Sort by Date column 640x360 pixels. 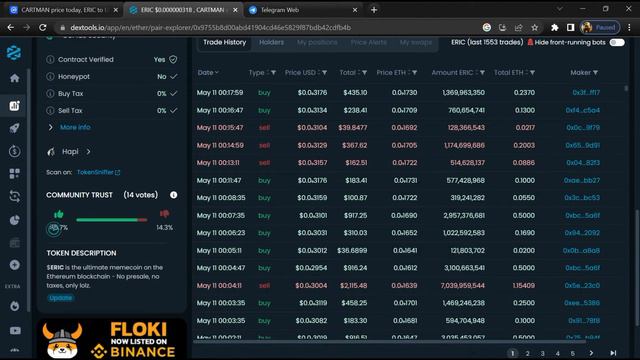(x=208, y=73)
